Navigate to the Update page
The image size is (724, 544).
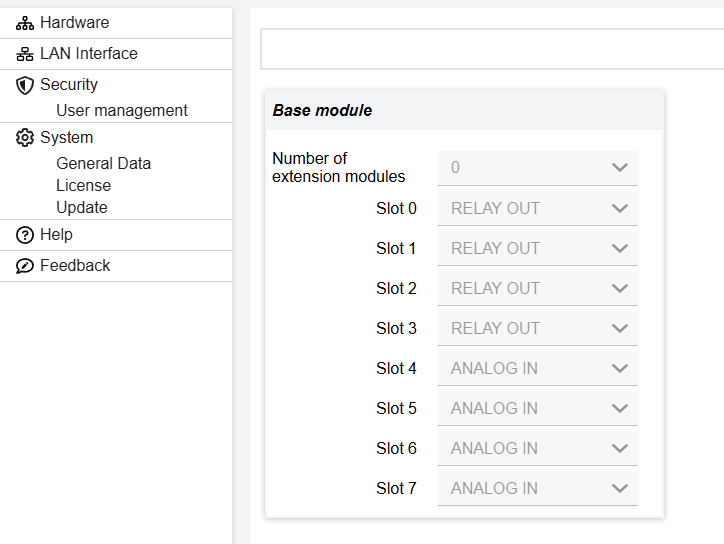tap(81, 208)
